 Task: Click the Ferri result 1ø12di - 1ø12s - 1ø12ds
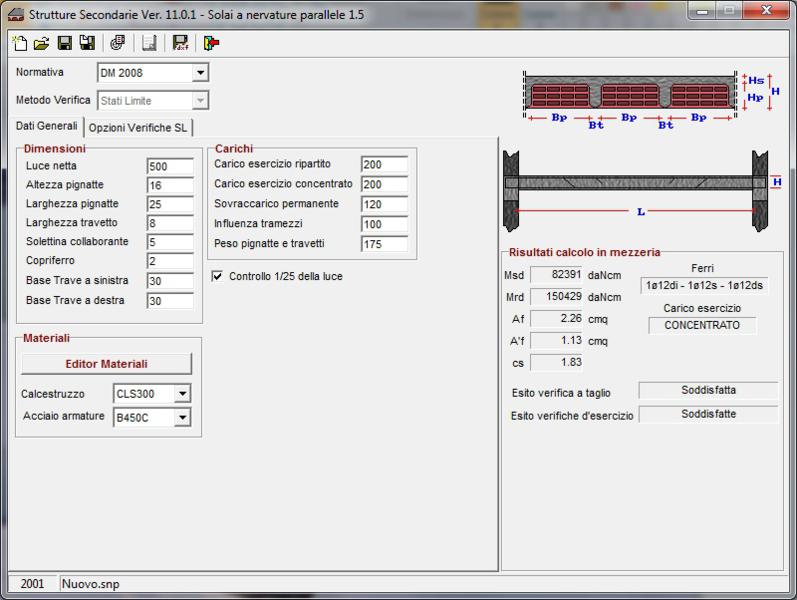click(704, 285)
